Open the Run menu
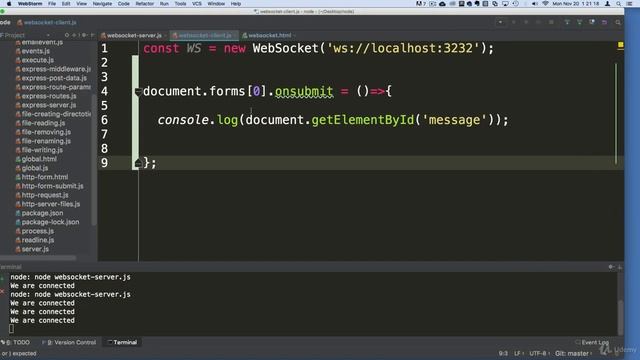The width and height of the screenshot is (640, 360). (x=164, y=4)
